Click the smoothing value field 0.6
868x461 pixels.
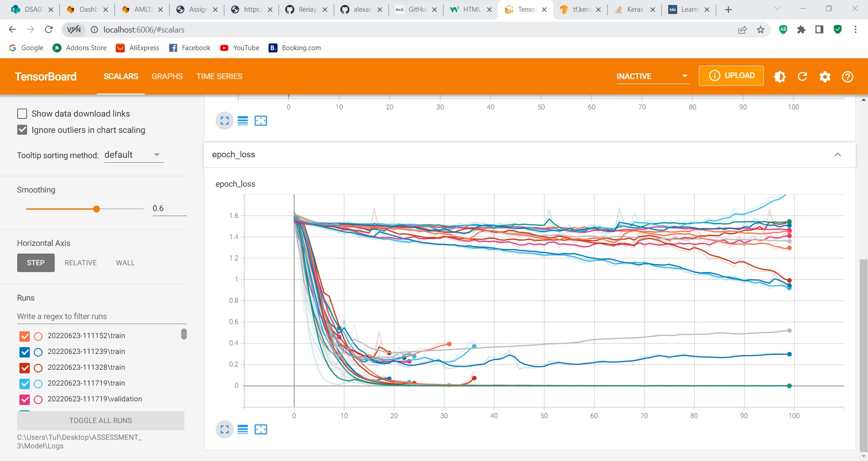tap(169, 208)
